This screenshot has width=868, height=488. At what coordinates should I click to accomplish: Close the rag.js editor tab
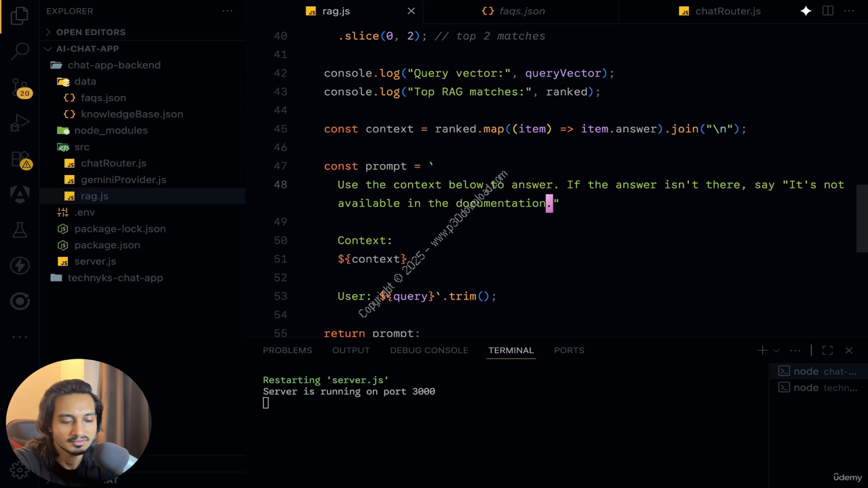[411, 11]
